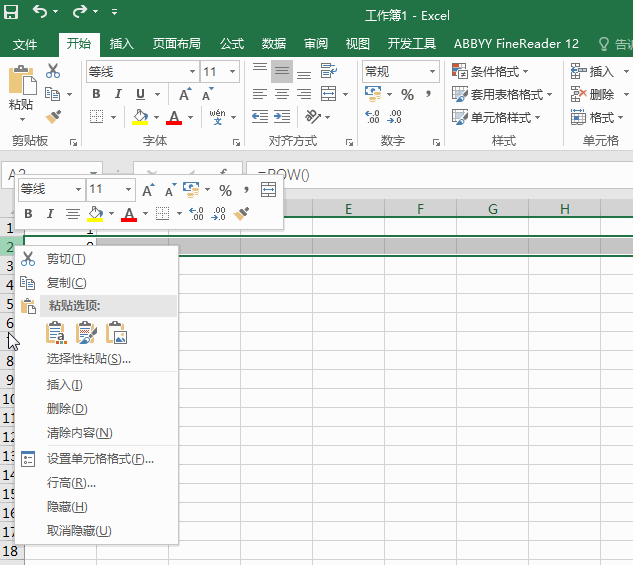Decrease font size in the ribbon
The width and height of the screenshot is (633, 565).
208,94
